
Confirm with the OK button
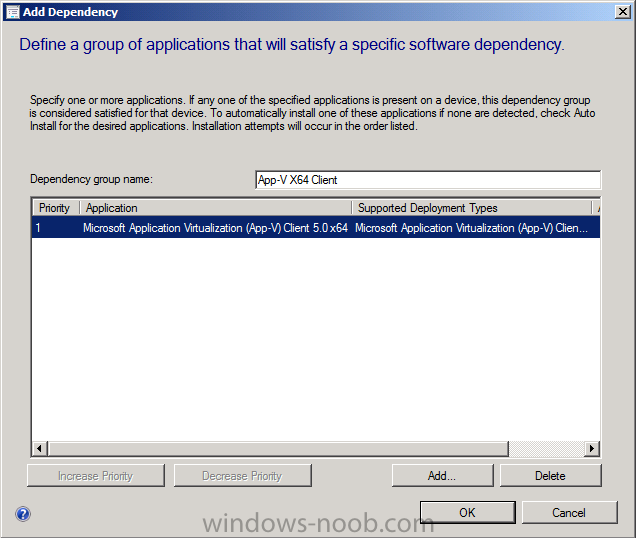point(468,512)
